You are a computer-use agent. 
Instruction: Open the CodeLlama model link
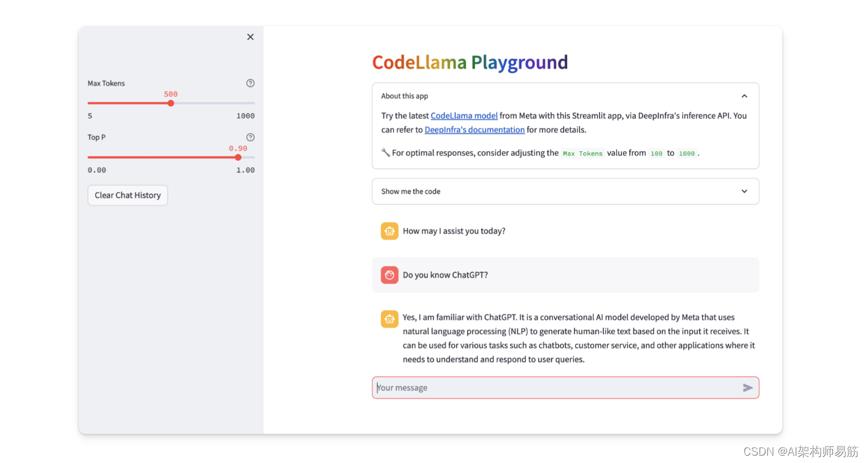pyautogui.click(x=464, y=115)
